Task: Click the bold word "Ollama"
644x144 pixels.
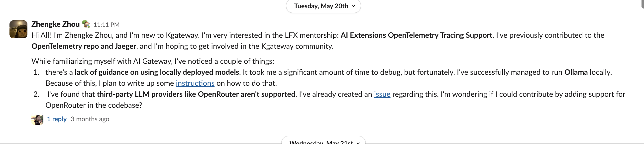Action: click(576, 72)
